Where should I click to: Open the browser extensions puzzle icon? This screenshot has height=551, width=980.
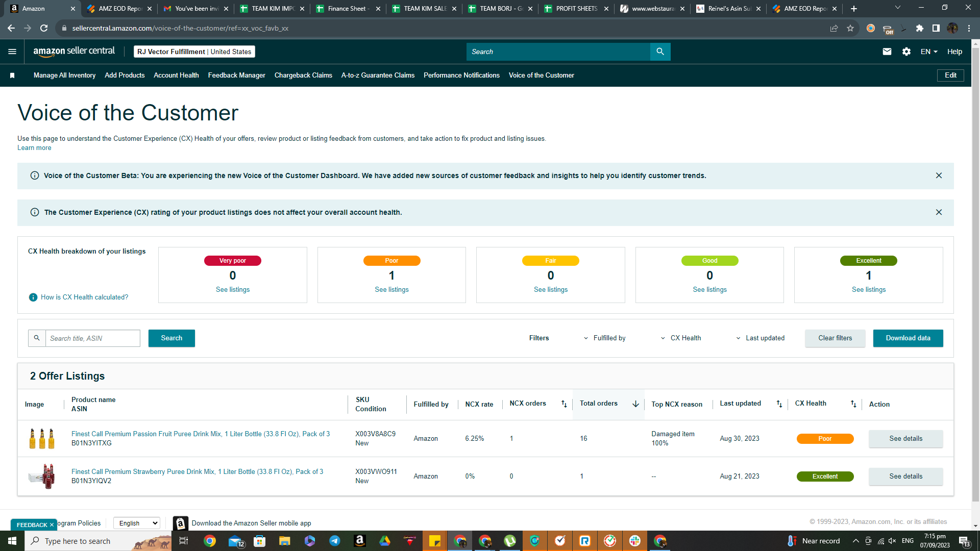920,28
